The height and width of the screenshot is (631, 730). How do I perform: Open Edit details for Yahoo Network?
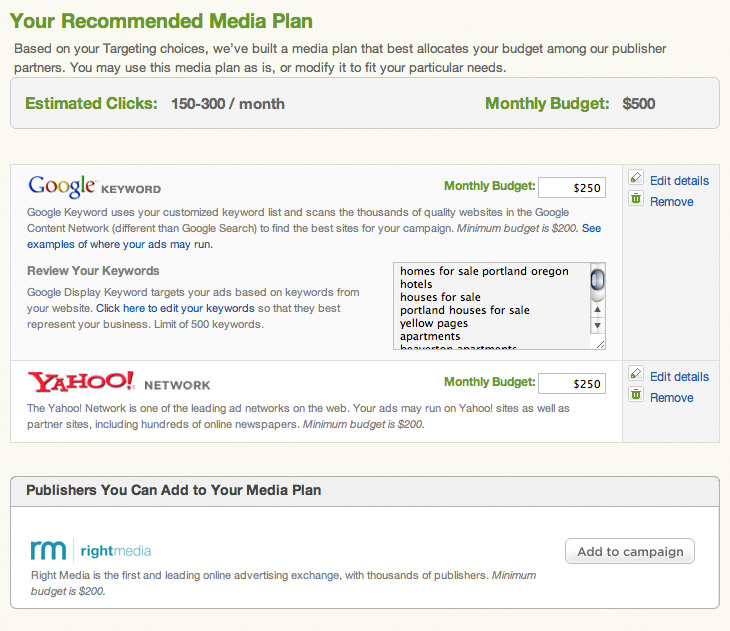pos(679,377)
